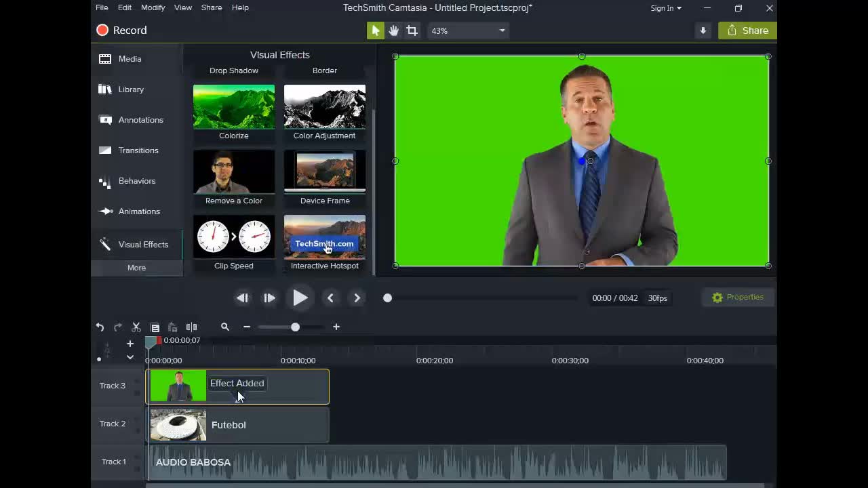Open the Modify menu
Image resolution: width=868 pixels, height=488 pixels.
[x=153, y=7]
